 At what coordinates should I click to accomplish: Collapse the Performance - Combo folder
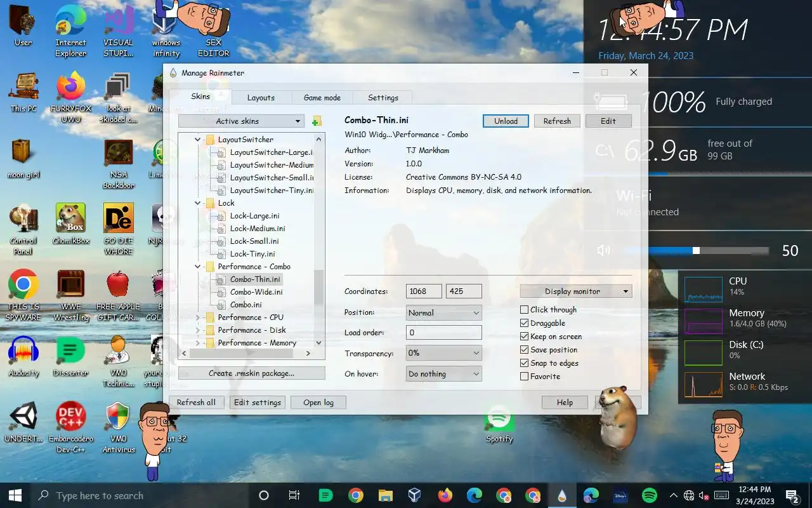tap(197, 267)
